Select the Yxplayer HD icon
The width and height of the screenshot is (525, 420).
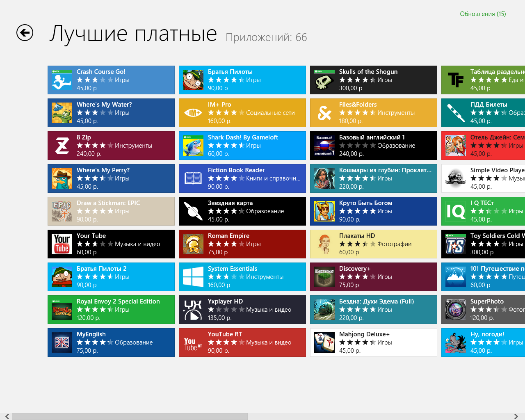pos(193,310)
